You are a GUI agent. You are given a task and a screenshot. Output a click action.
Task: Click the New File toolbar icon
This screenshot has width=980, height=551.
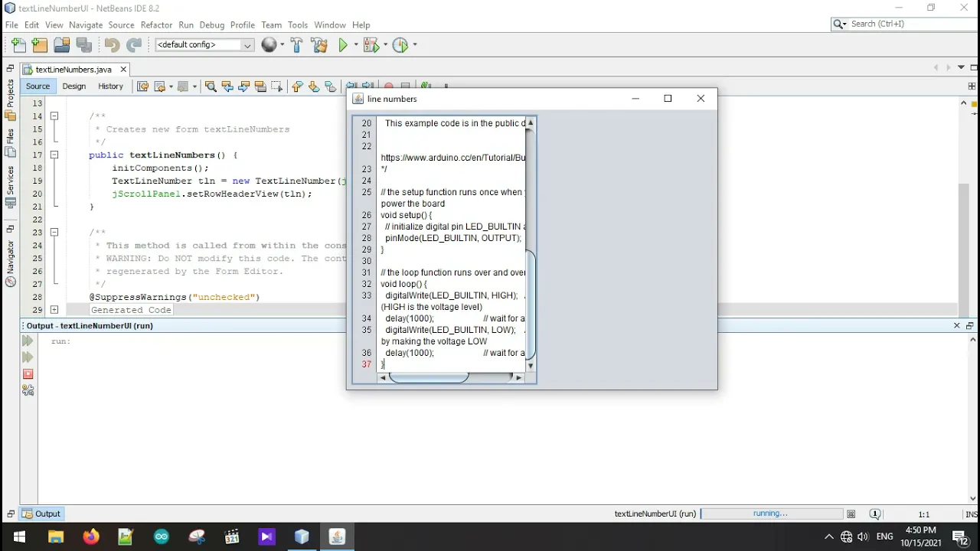click(18, 45)
